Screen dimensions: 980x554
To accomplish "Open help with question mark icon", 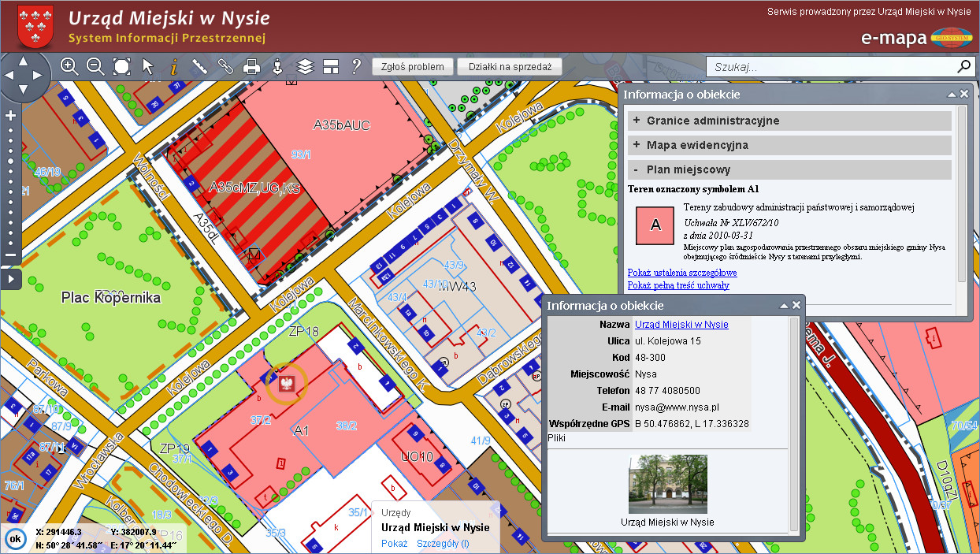I will click(x=356, y=66).
